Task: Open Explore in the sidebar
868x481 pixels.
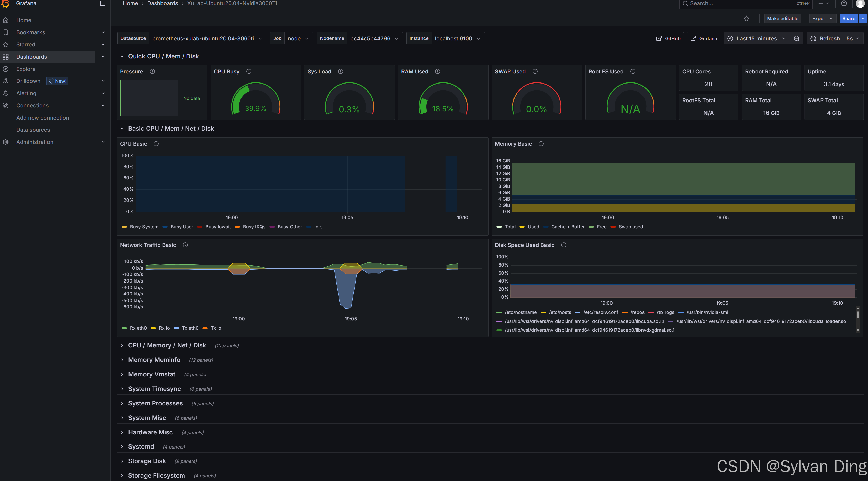Action: [x=26, y=69]
